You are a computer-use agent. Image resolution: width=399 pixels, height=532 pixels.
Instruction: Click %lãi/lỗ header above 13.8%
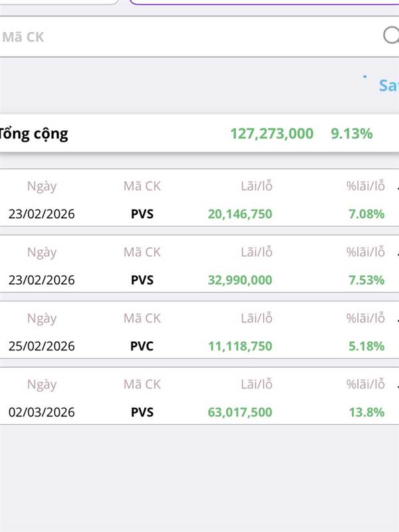tap(365, 384)
